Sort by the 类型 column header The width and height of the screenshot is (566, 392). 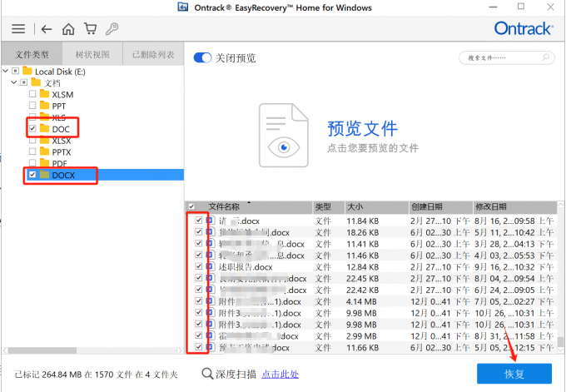(329, 207)
